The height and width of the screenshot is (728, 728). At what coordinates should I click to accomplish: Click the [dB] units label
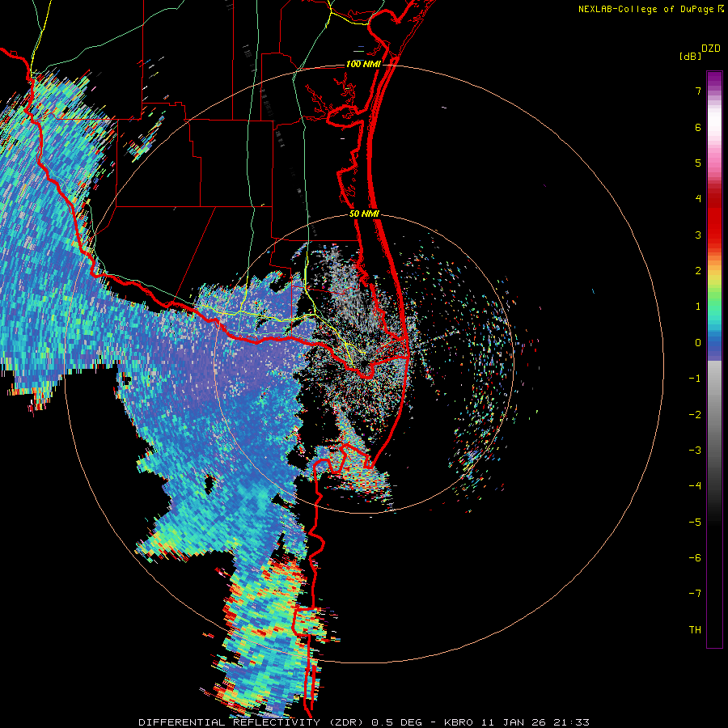[x=691, y=57]
